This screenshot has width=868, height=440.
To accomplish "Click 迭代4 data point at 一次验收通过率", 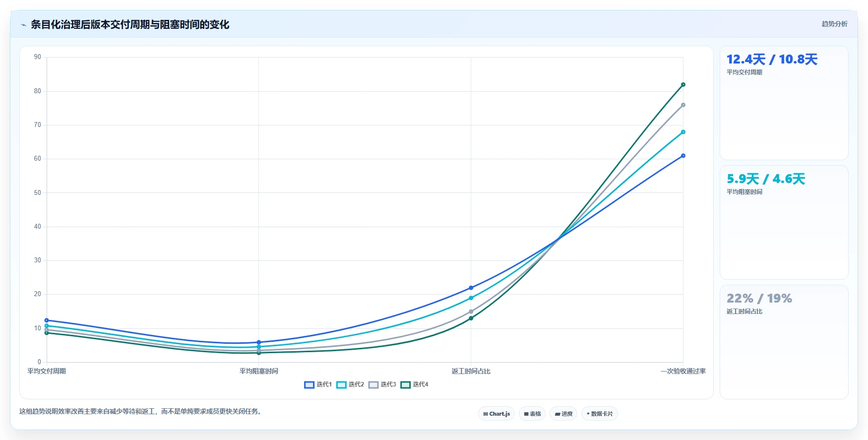I will (x=683, y=85).
